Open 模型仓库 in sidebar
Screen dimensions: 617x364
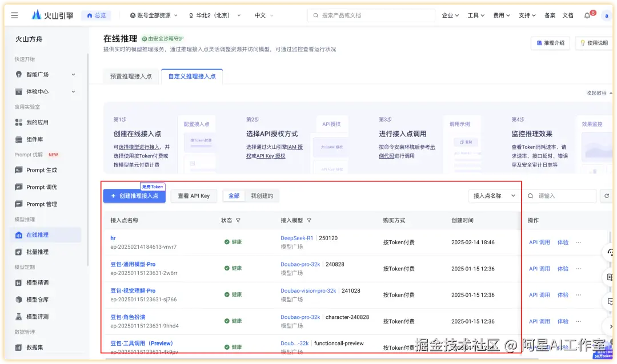[x=37, y=300]
